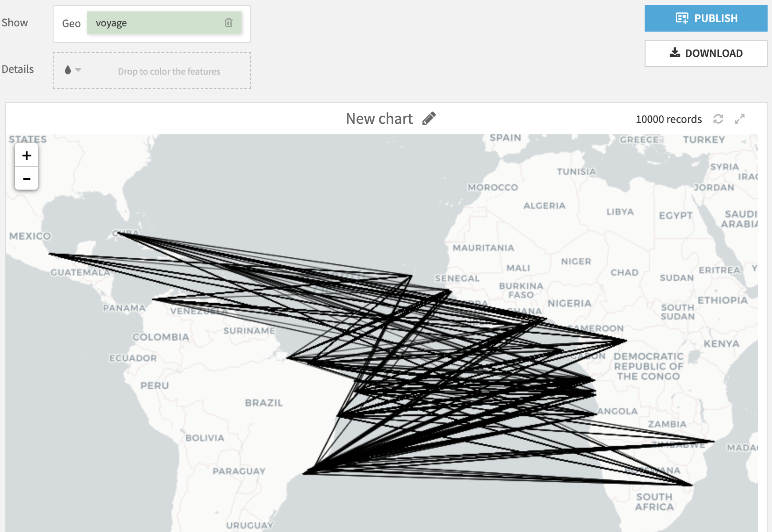Select the Show row label
The height and width of the screenshot is (532, 772).
[x=15, y=22]
